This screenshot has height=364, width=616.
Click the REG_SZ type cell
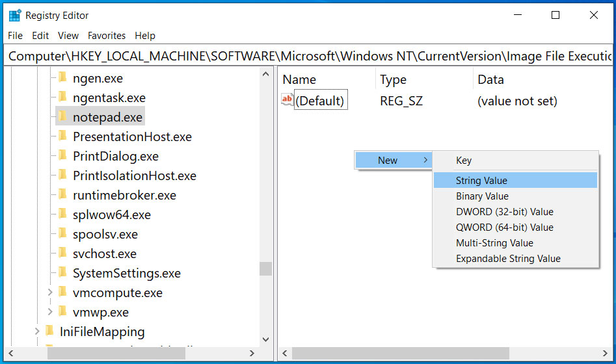(401, 101)
